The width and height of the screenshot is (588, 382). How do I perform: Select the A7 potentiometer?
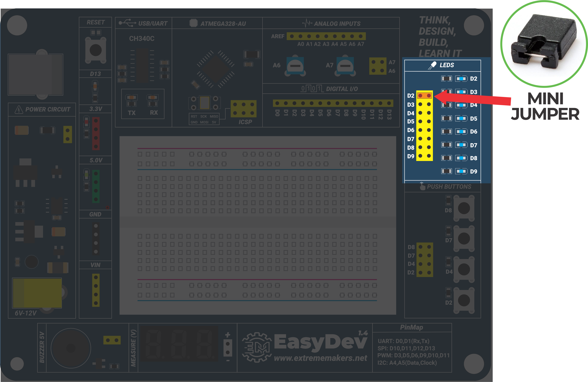[345, 66]
